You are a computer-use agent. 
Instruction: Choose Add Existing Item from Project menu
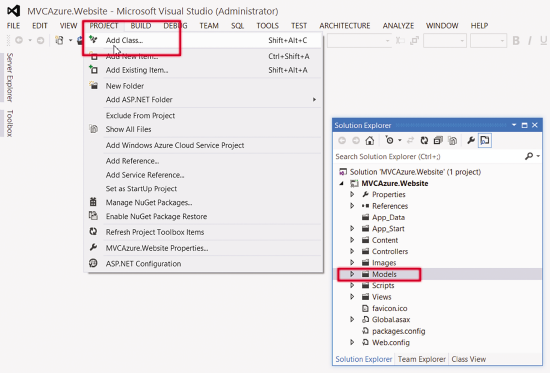tap(203, 70)
